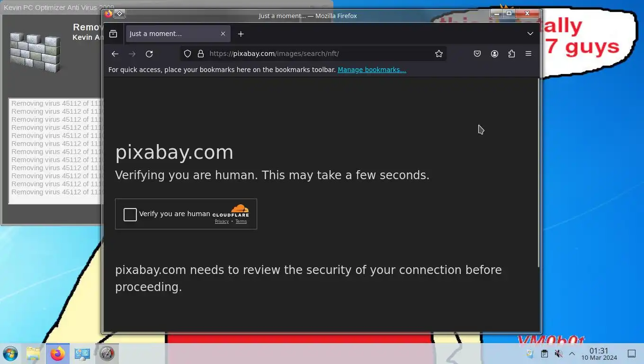The height and width of the screenshot is (364, 644).
Task: Expand the list all tabs chevron
Action: point(530,34)
